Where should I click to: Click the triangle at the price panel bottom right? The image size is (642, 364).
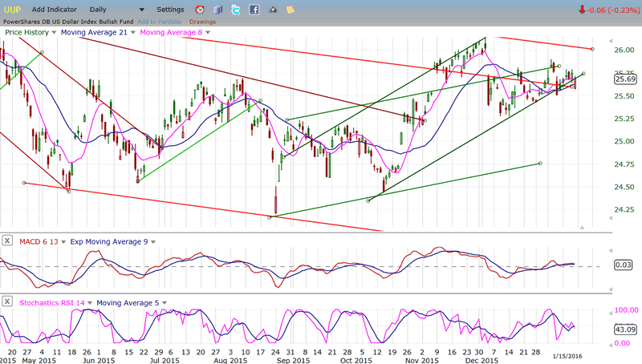(x=582, y=227)
